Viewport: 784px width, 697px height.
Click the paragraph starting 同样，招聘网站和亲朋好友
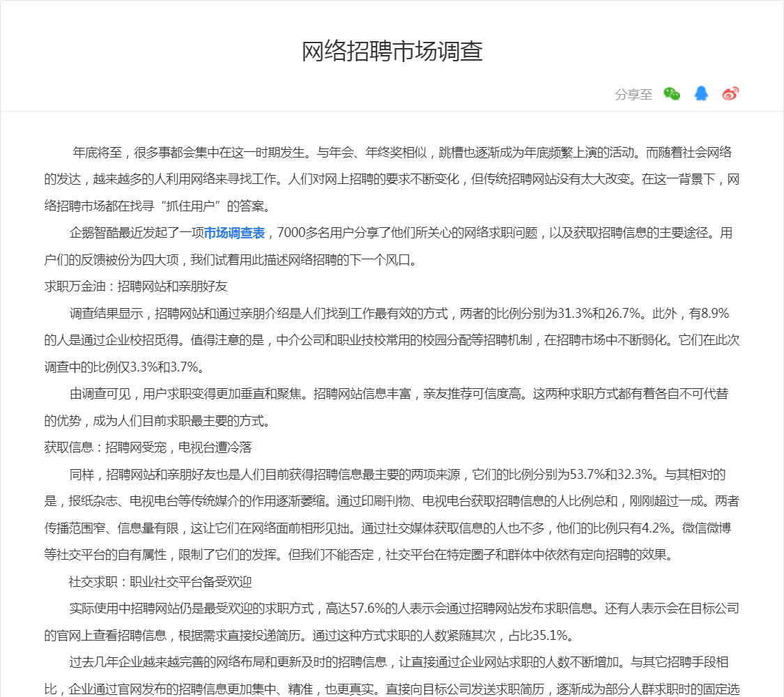[x=392, y=515]
